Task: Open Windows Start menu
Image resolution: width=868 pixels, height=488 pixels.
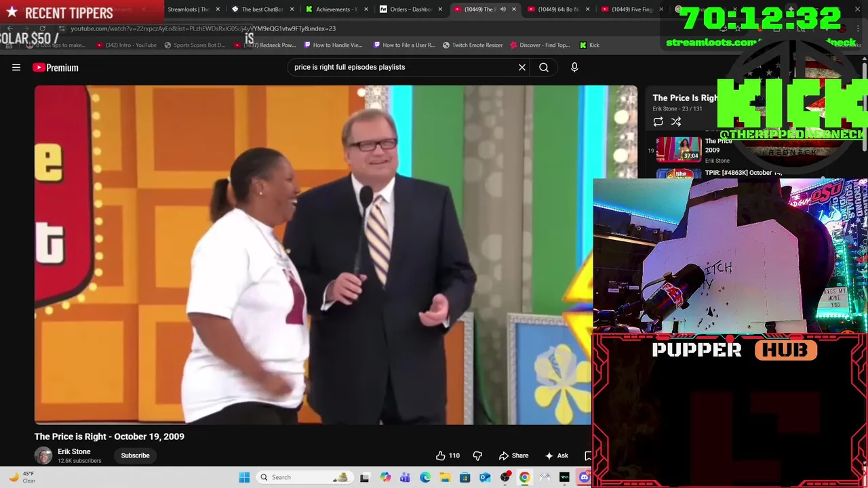Action: (244, 477)
